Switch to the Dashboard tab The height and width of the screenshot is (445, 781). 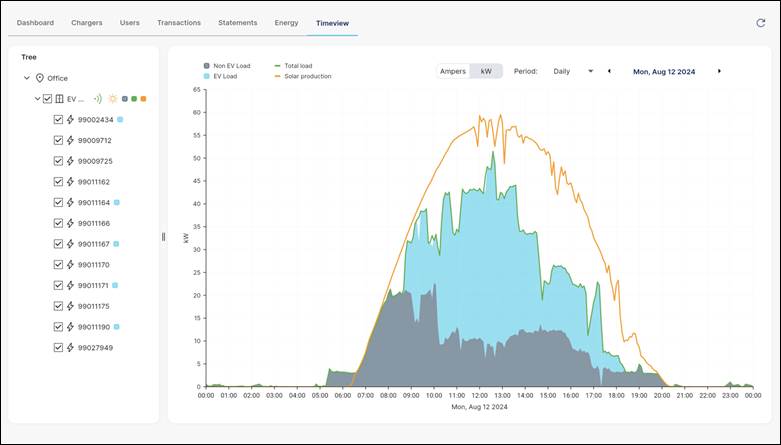(35, 22)
